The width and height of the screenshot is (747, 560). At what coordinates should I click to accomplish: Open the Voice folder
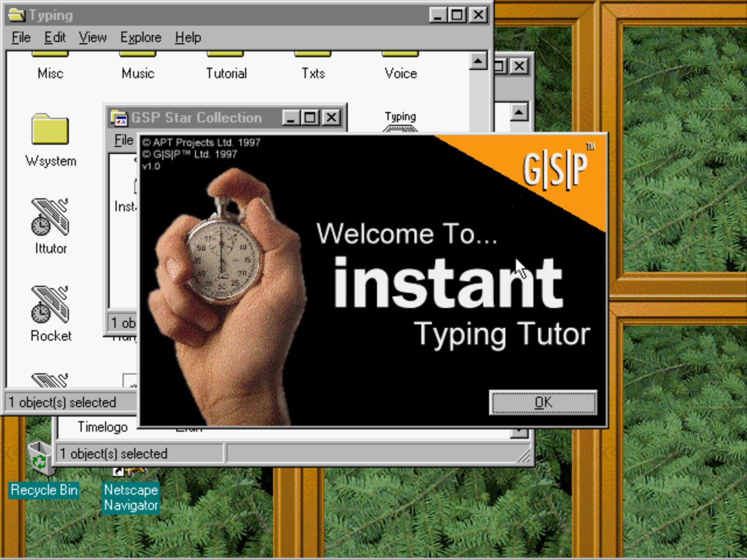click(x=400, y=65)
